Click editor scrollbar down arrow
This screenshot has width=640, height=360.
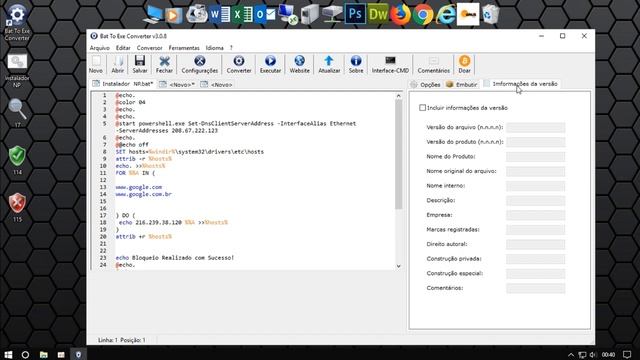click(x=398, y=266)
